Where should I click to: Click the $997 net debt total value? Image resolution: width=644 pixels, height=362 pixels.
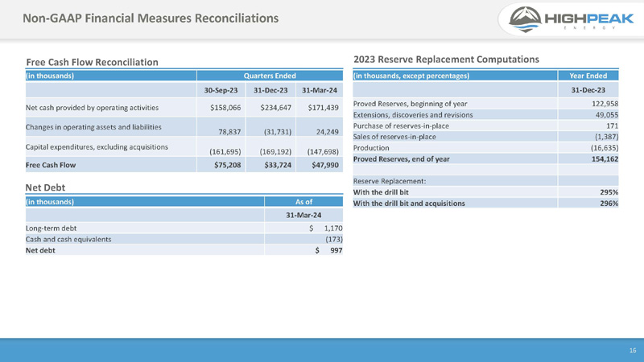click(330, 251)
